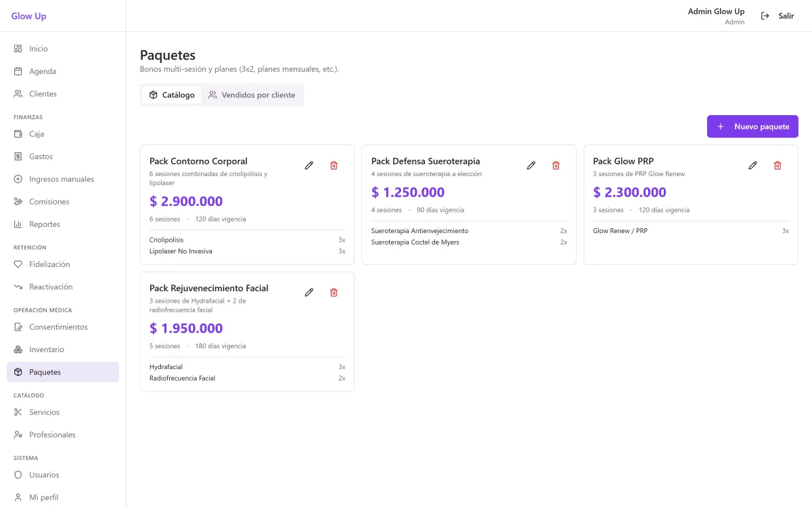
Task: Click the Sueroterapia Coctel de Myers row
Action: point(469,242)
